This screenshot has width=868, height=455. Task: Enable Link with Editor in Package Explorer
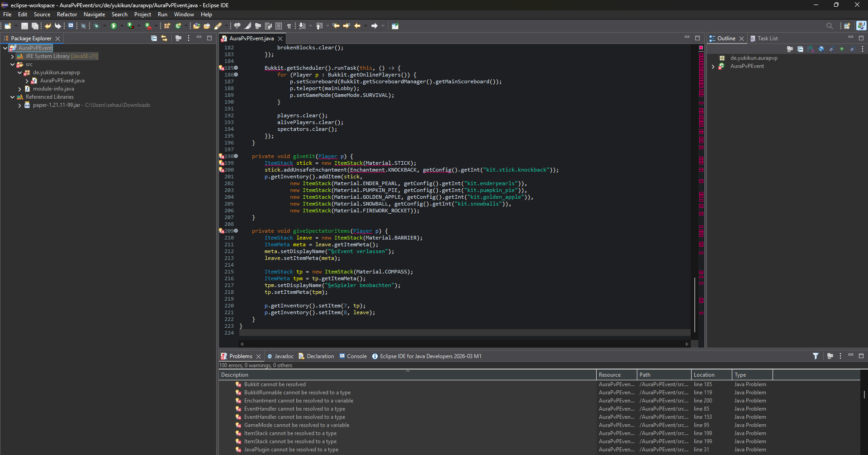point(164,38)
